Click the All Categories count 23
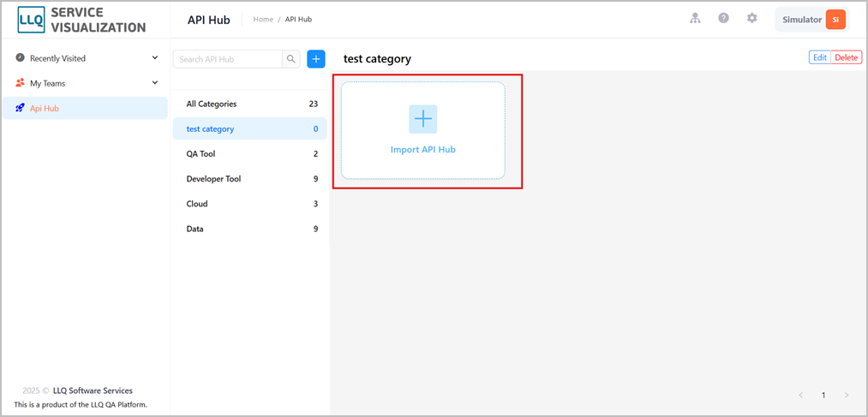 [314, 104]
